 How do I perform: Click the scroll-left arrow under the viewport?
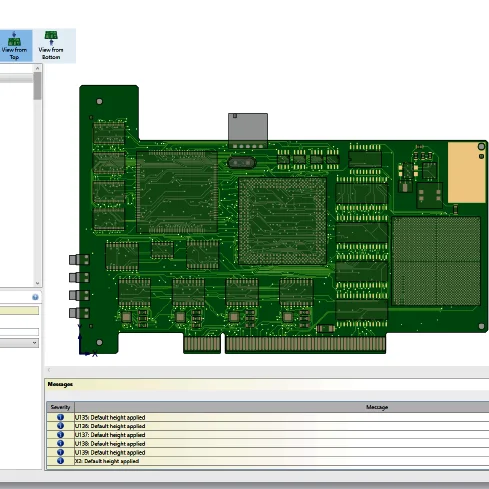pos(49,370)
